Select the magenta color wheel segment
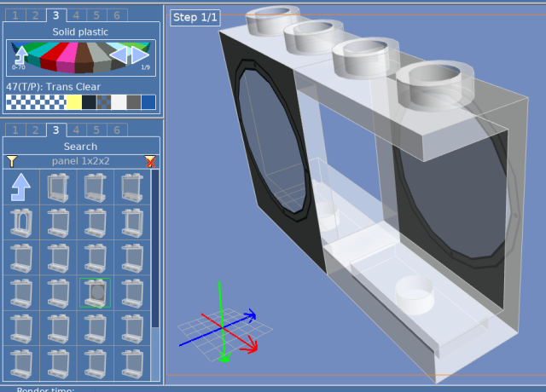 (x=68, y=60)
